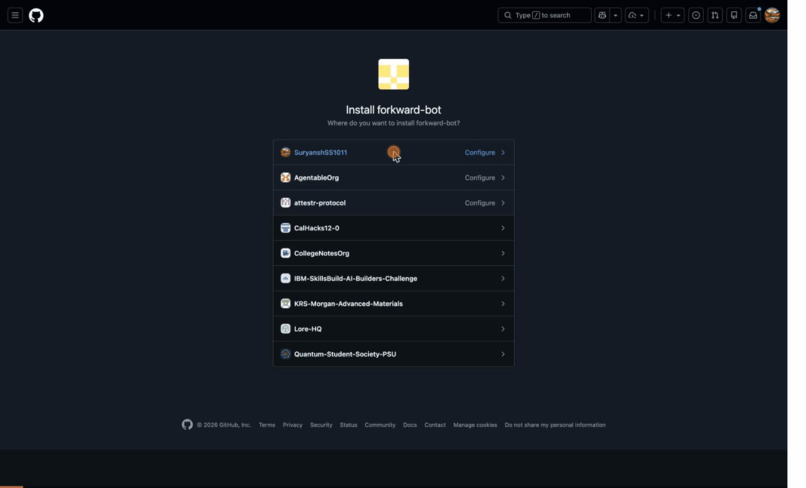806x488 pixels.
Task: Click chevron on Lore-HQ row
Action: coord(503,329)
